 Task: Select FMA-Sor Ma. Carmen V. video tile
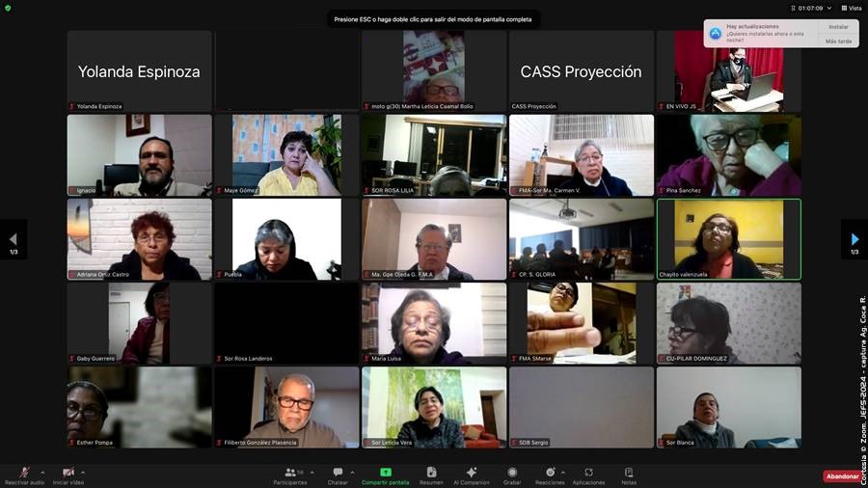click(582, 155)
